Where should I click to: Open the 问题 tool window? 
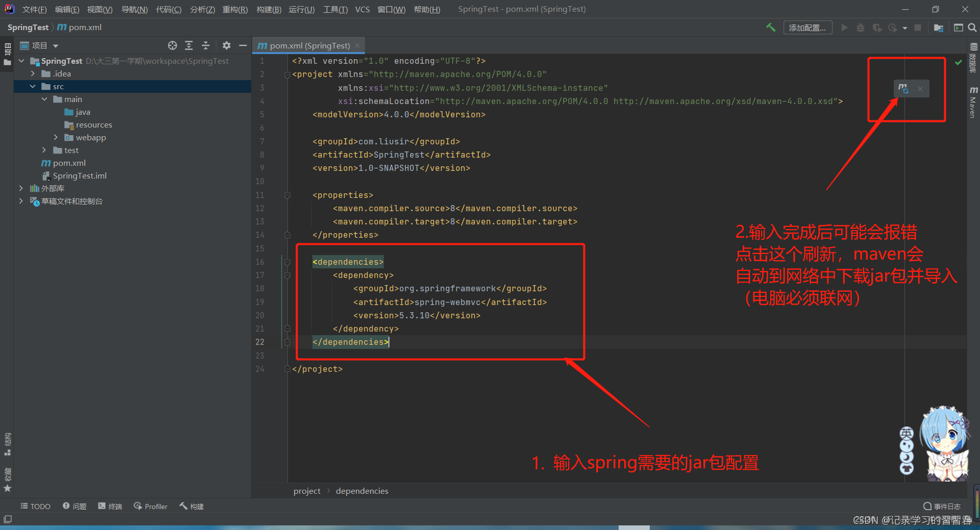75,506
